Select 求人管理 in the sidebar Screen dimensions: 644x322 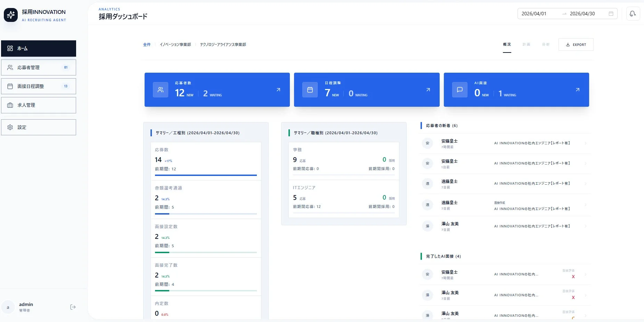coord(38,105)
